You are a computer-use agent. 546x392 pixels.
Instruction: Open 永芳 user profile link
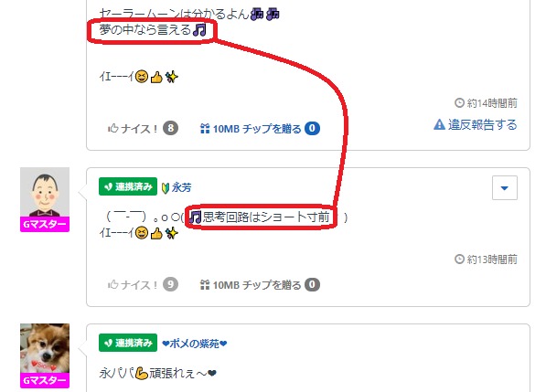tap(181, 187)
